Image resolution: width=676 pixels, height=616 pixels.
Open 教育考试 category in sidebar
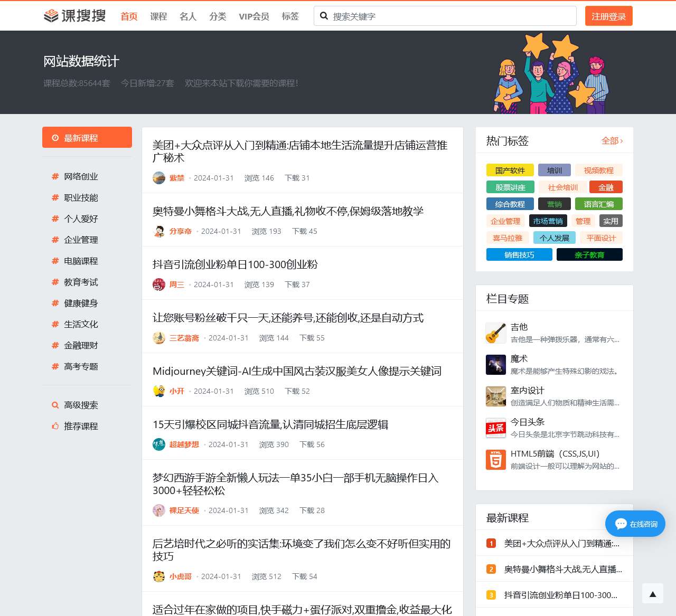pos(81,282)
